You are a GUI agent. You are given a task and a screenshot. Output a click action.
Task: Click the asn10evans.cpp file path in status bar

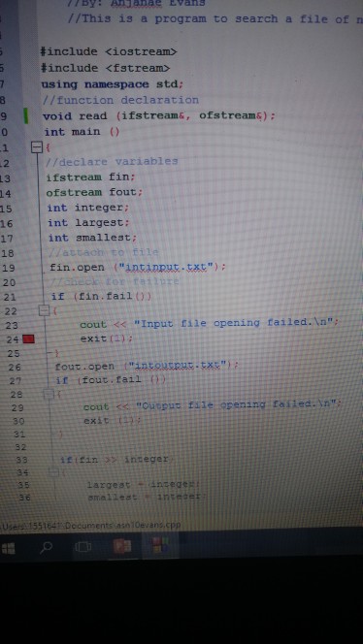tap(90, 526)
